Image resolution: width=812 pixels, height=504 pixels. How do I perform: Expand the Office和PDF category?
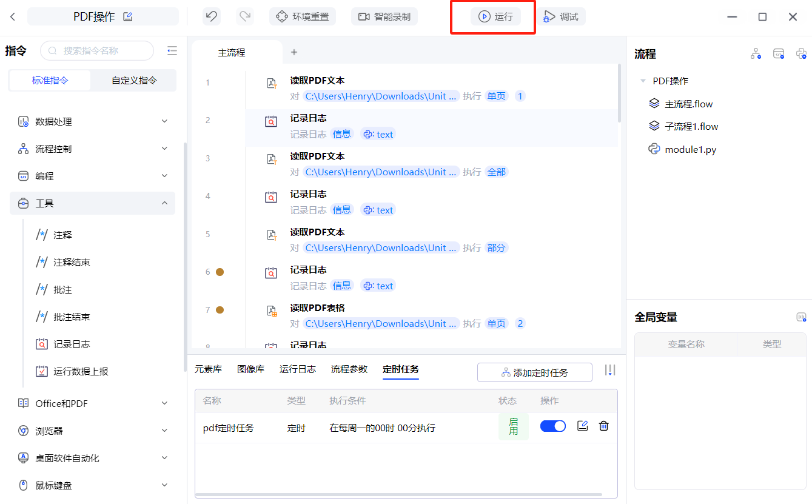[x=92, y=403]
